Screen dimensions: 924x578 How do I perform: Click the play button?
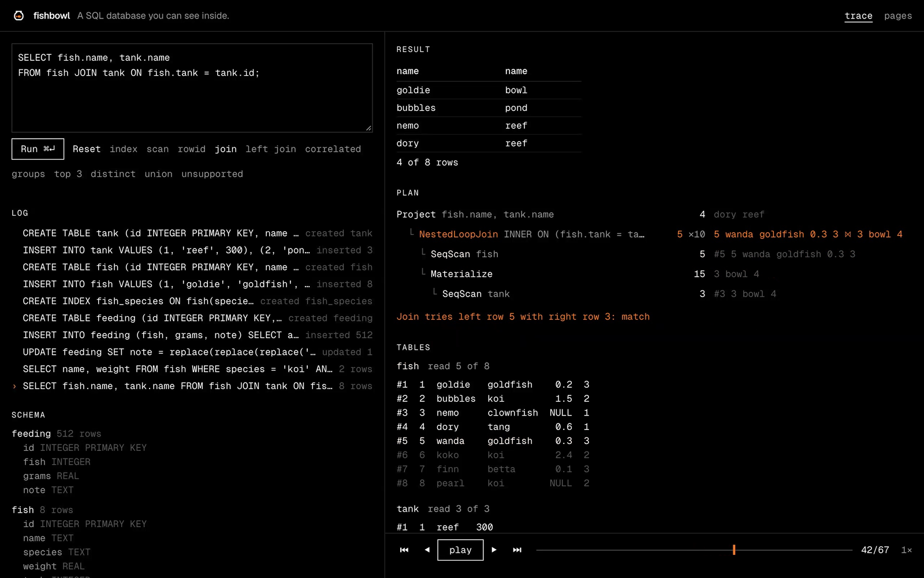(460, 550)
